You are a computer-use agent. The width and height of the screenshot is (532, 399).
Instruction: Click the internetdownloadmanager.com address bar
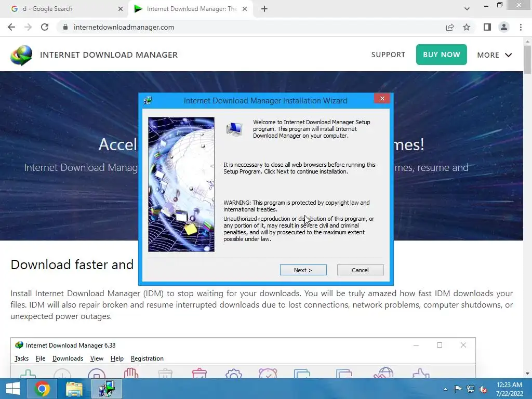pos(251,27)
